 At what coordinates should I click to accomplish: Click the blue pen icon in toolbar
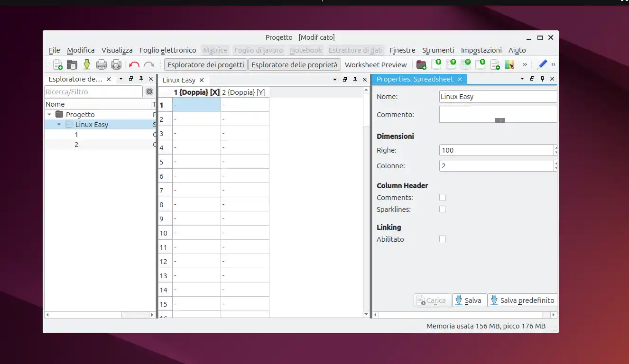(x=542, y=64)
